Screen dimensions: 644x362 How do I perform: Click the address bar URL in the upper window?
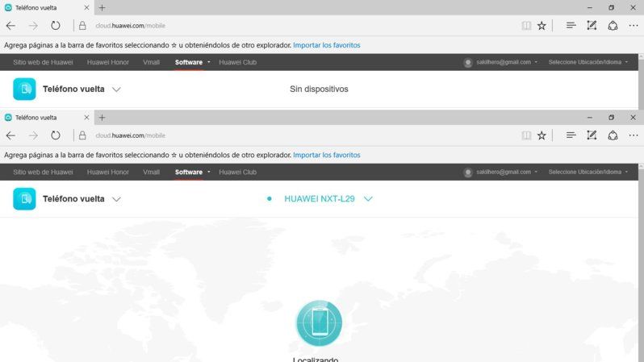click(x=130, y=26)
